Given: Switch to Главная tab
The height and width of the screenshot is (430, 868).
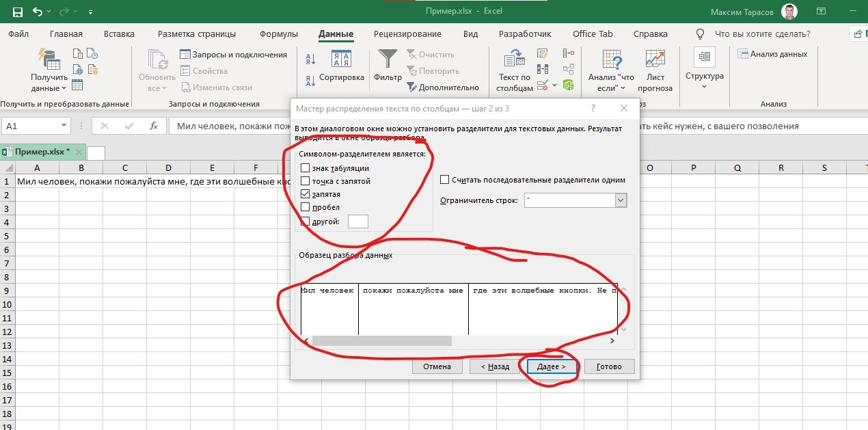Looking at the screenshot, I should (66, 34).
